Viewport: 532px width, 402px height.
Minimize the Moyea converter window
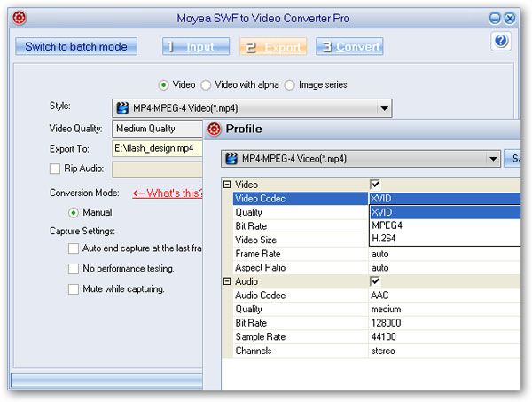[495, 18]
